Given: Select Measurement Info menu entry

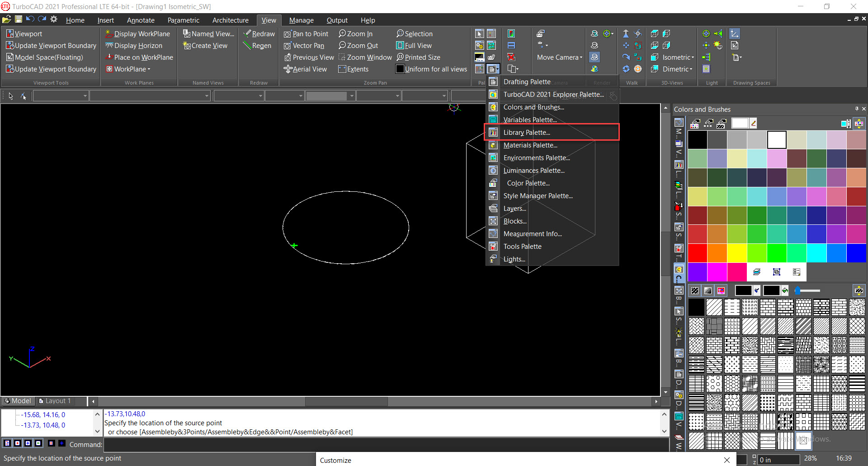Looking at the screenshot, I should 552,234.
